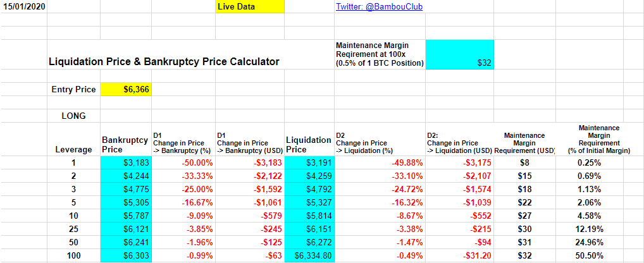
Task: Click the Liquidation Price & Bankruptcy Price Calculator title
Action: coord(164,62)
